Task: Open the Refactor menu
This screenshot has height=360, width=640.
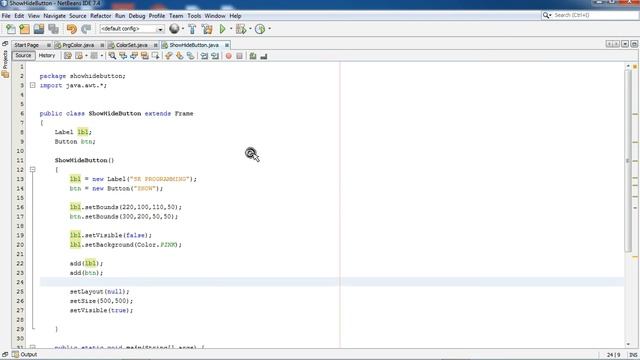Action: tap(100, 16)
